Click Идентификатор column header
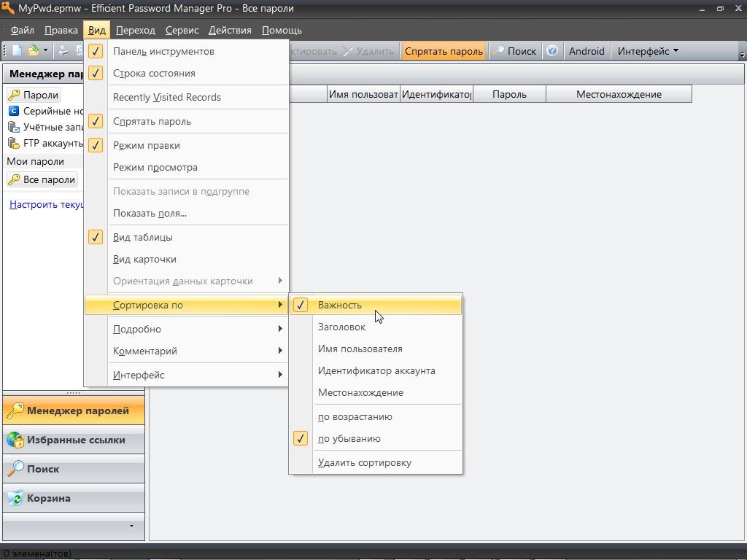Viewport: 747px width, 560px height. [x=436, y=94]
